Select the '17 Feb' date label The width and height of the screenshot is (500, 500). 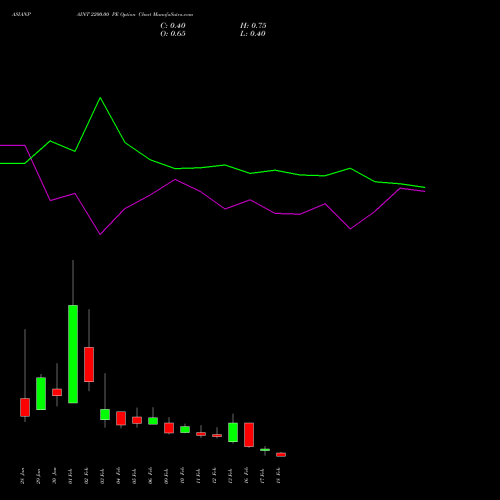pyautogui.click(x=263, y=476)
